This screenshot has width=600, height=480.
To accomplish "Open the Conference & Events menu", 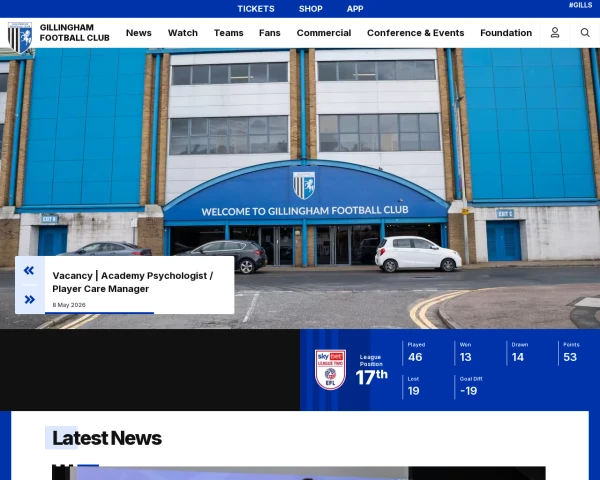I will pyautogui.click(x=416, y=33).
